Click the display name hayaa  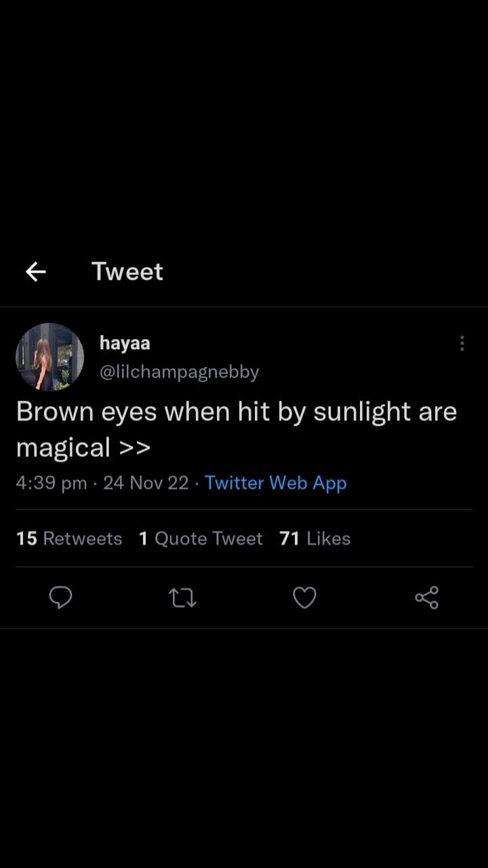(125, 343)
